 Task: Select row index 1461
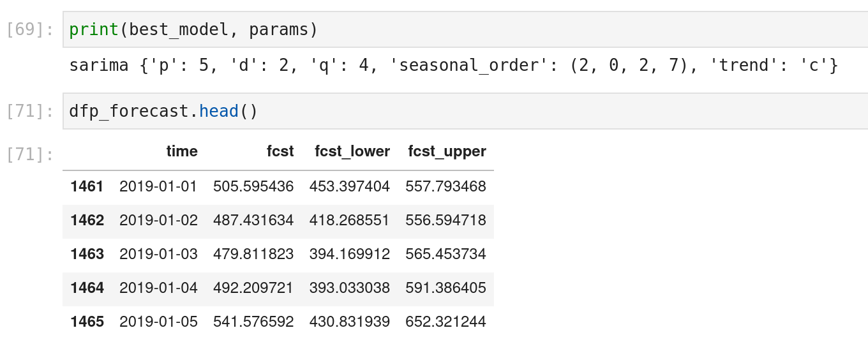click(x=87, y=186)
